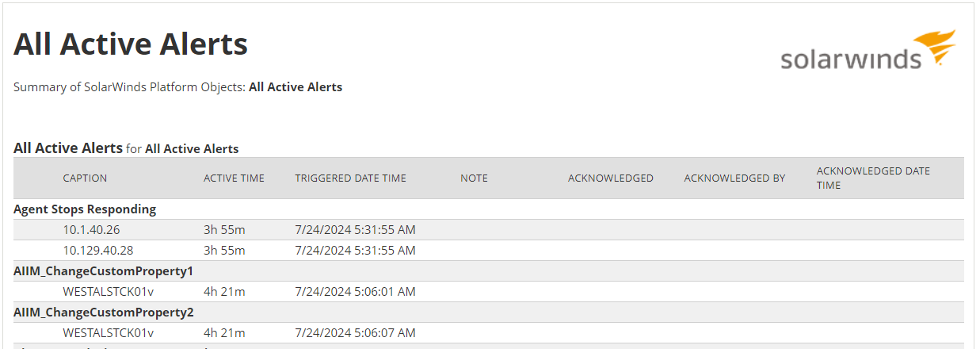Select the Agent Stops Responding group row
980x349 pixels.
[x=489, y=209]
